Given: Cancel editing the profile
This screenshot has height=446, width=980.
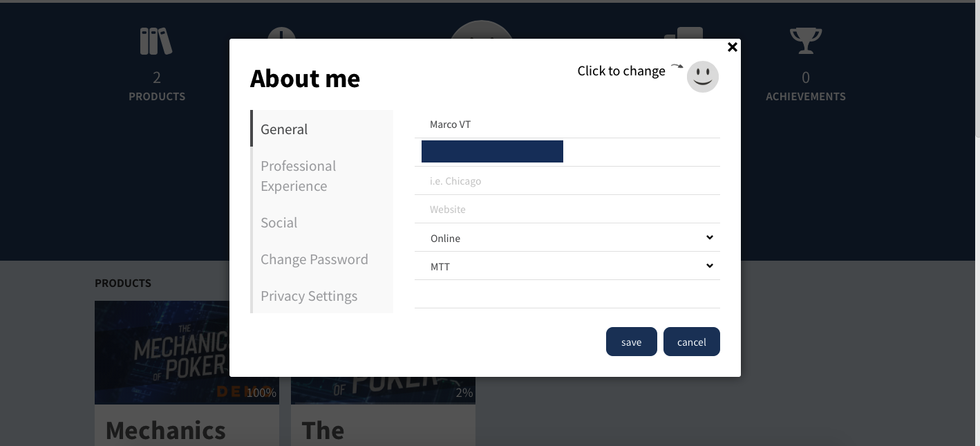Looking at the screenshot, I should [692, 342].
